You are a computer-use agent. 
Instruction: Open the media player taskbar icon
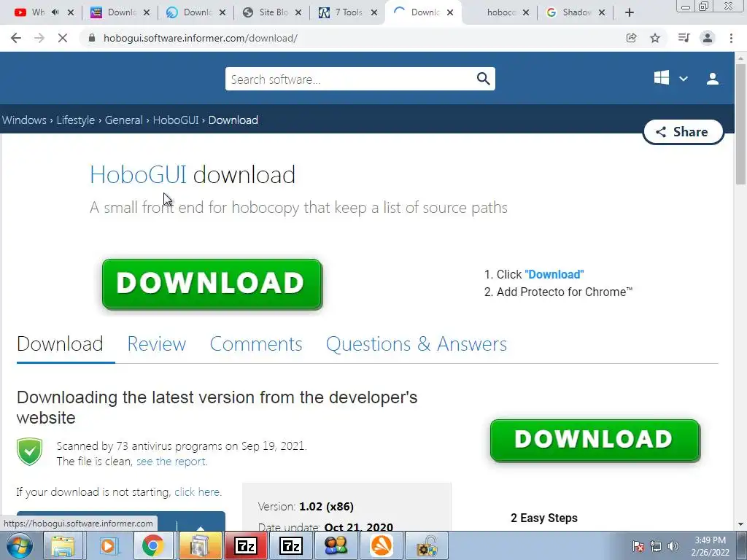108,545
